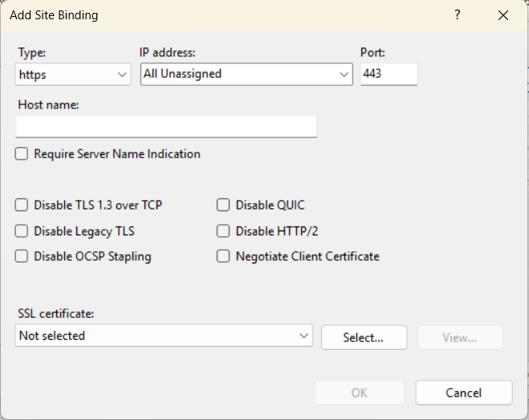Click the question mark help icon

pyautogui.click(x=458, y=15)
